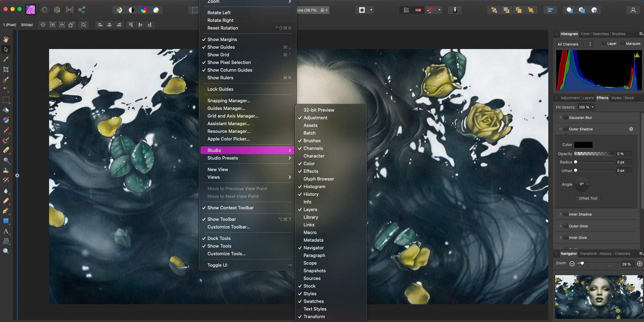Open the Outer Shadow color swatch
Viewport: 644px width, 322px height.
point(583,145)
